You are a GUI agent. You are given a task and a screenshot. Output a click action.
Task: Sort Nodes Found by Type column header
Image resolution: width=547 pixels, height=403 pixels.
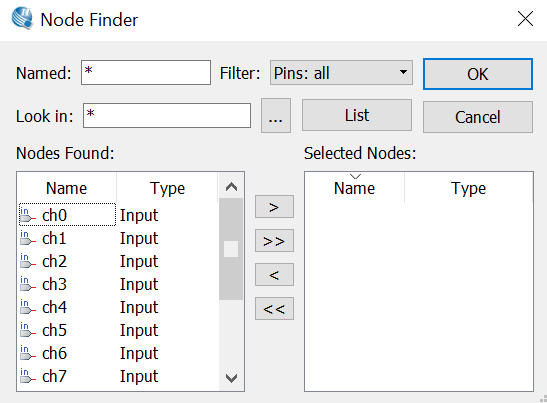tap(167, 188)
